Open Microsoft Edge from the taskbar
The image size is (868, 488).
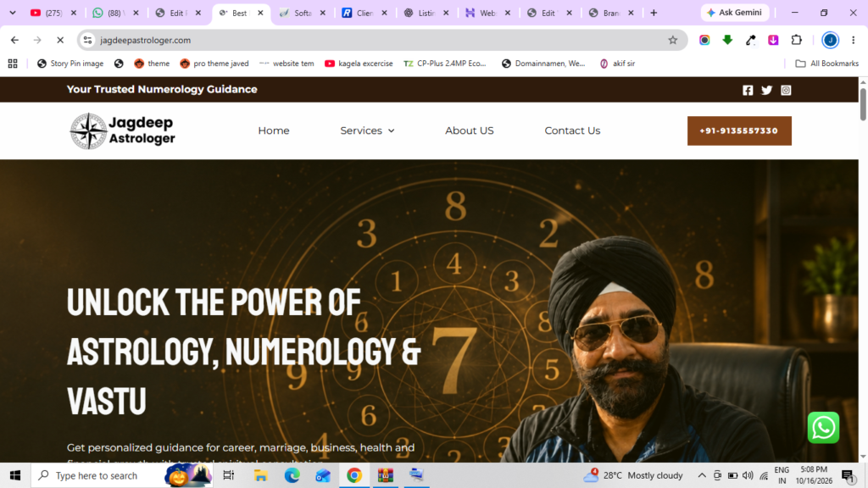tap(292, 475)
